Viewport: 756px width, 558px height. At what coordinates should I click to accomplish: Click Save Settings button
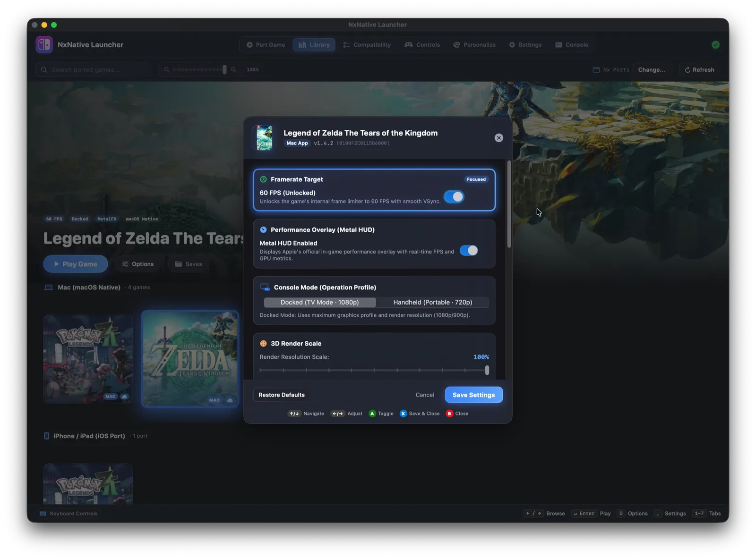[473, 395]
